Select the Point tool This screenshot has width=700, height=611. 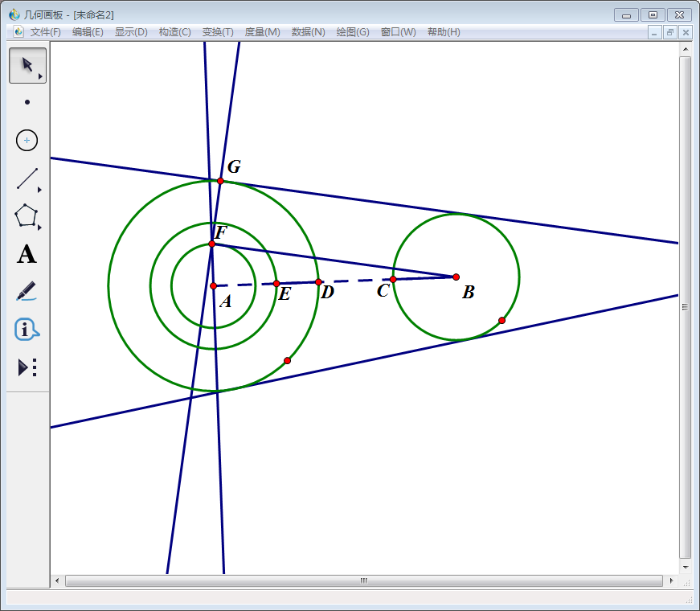(x=27, y=102)
